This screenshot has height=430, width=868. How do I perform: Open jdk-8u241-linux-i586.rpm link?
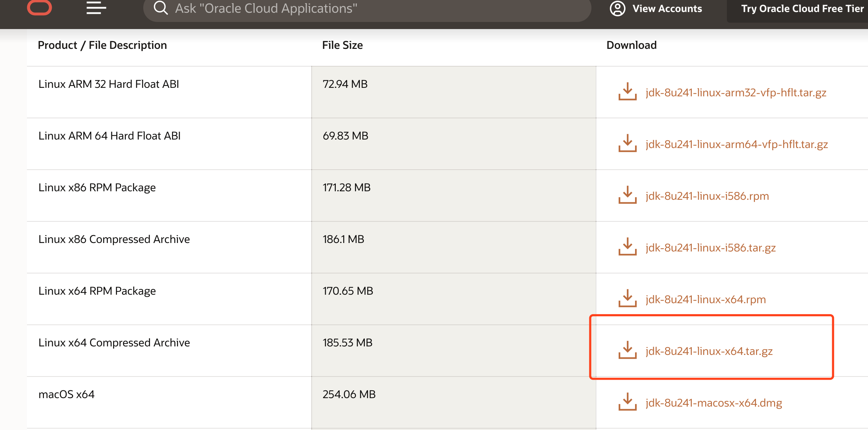(707, 196)
